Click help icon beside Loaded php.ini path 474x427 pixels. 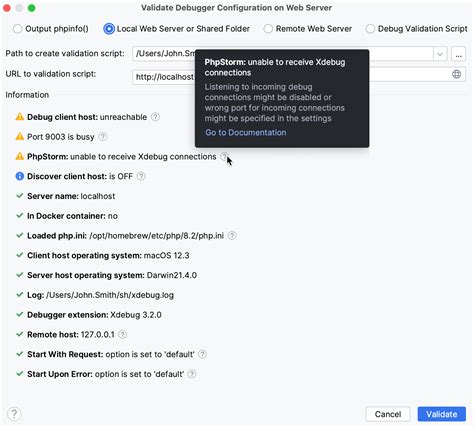pos(232,236)
